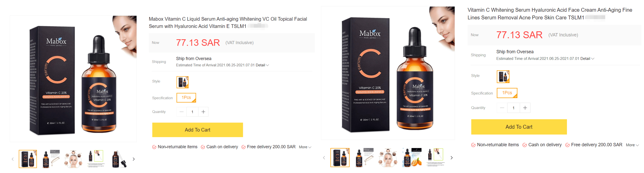This screenshot has width=644, height=173.
Task: Expand shipping Detail in left listing
Action: (262, 65)
